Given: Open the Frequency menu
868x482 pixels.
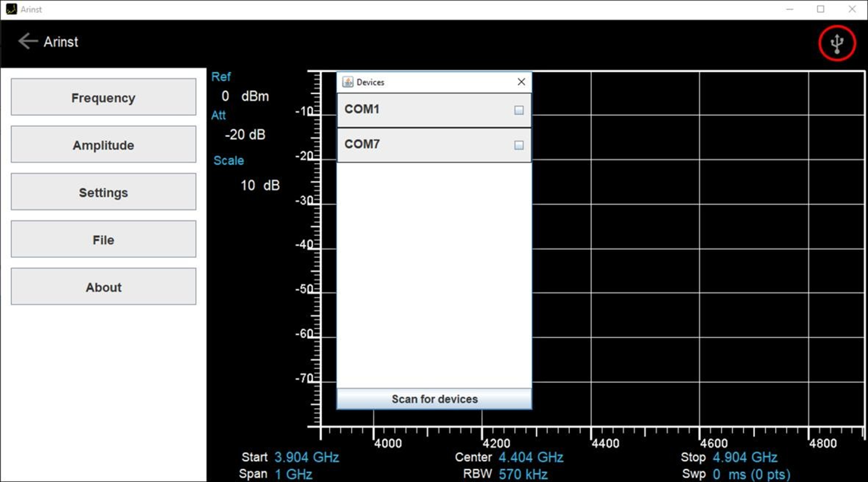Looking at the screenshot, I should [x=104, y=98].
